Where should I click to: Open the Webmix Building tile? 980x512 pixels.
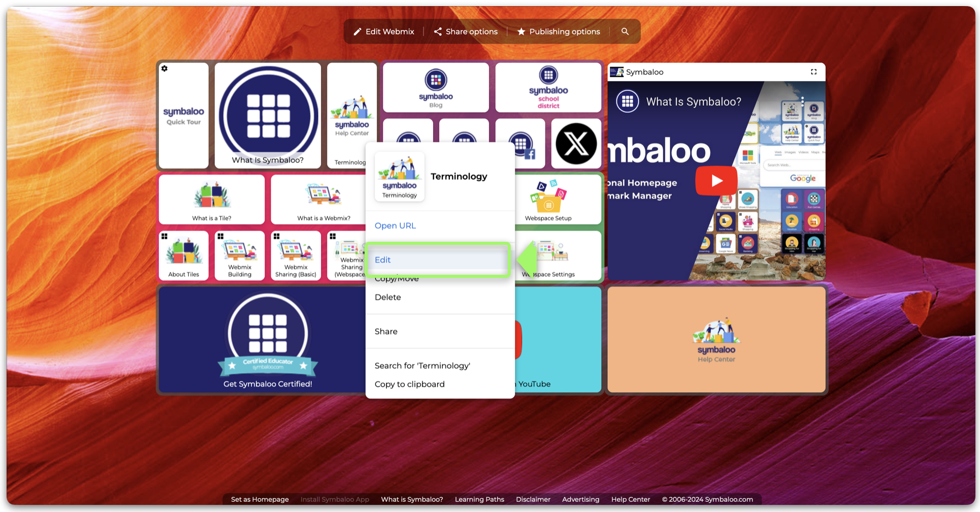coord(240,255)
